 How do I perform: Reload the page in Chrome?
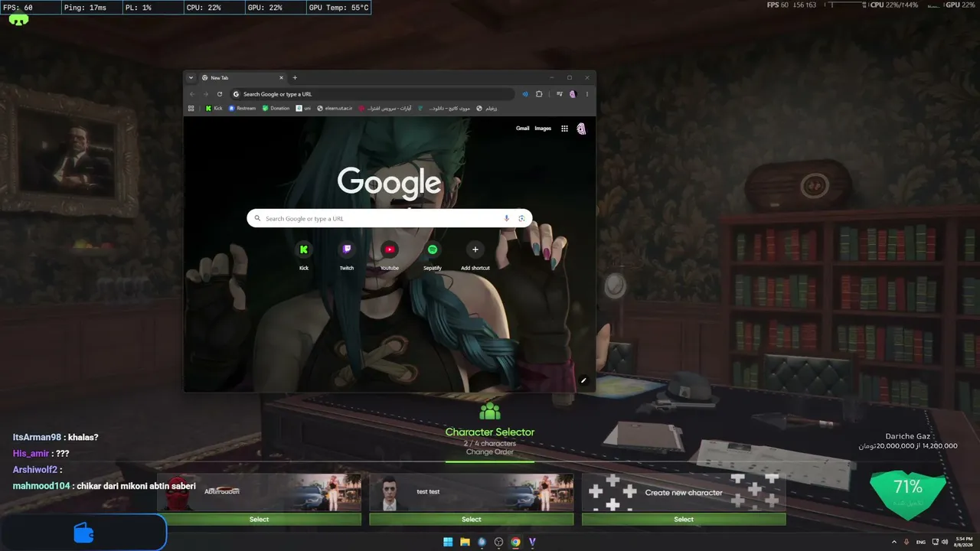220,94
